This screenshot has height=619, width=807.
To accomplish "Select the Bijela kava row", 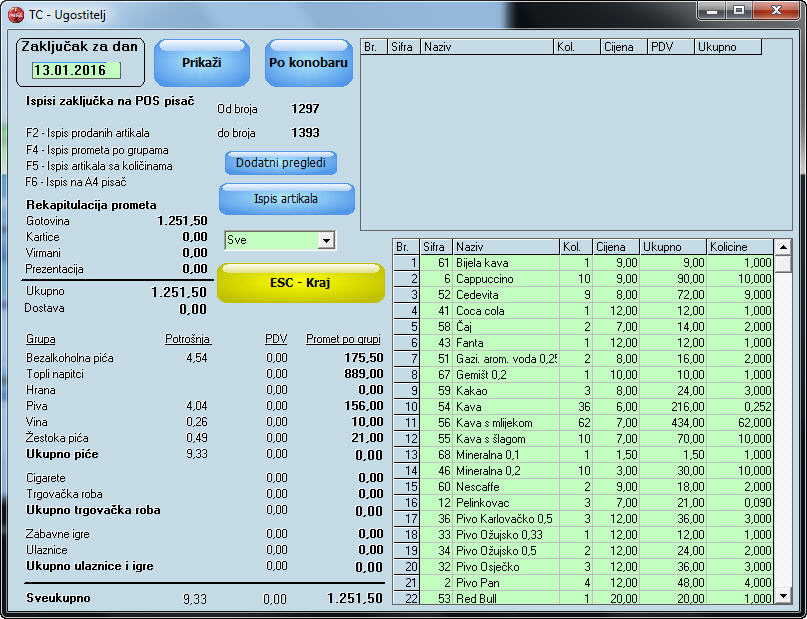I will [505, 262].
